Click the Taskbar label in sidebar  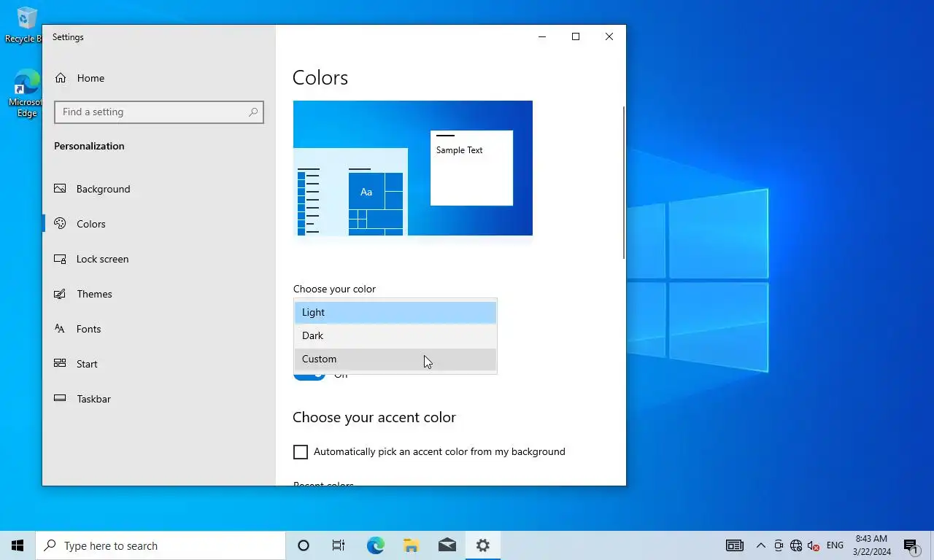point(94,399)
